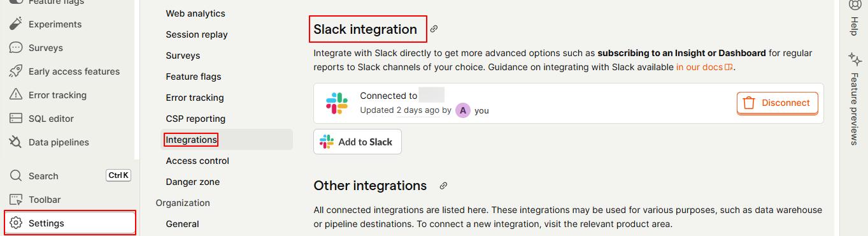Image resolution: width=868 pixels, height=236 pixels.
Task: Open the Toolbar sidebar icon
Action: (x=16, y=200)
